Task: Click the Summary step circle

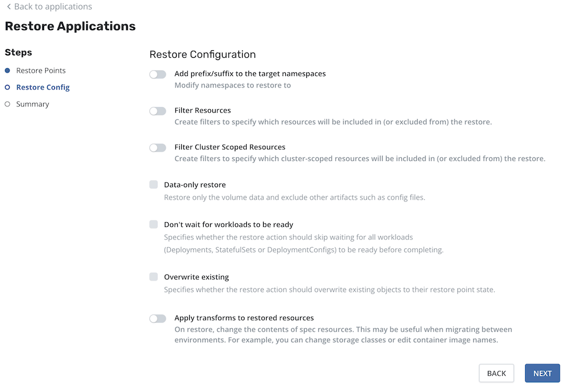Action: [7, 104]
